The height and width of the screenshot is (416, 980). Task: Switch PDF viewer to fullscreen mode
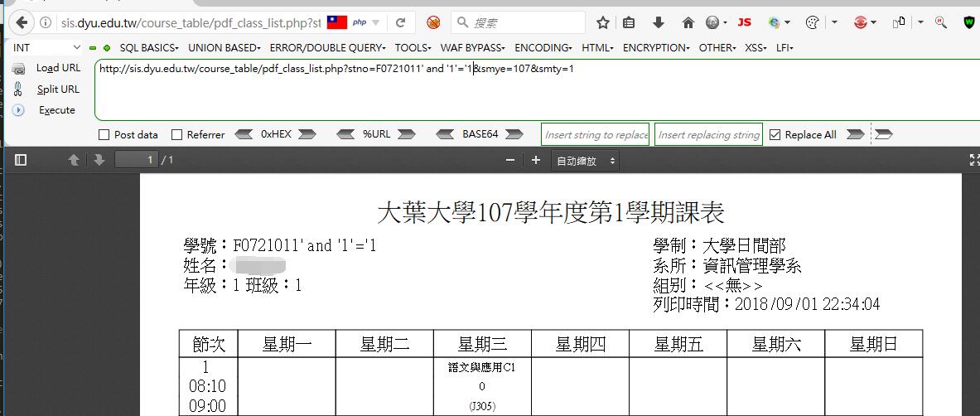click(x=973, y=160)
